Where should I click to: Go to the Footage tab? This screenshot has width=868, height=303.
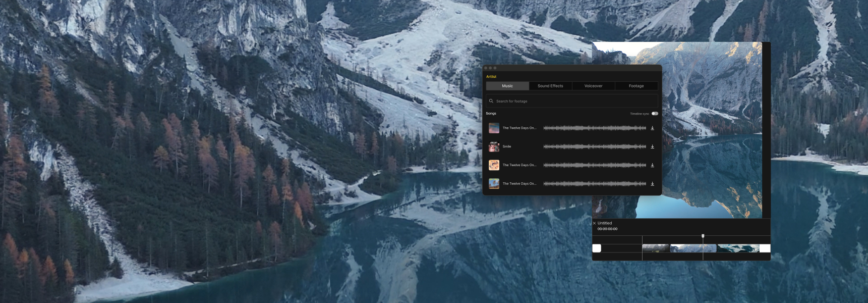[636, 86]
